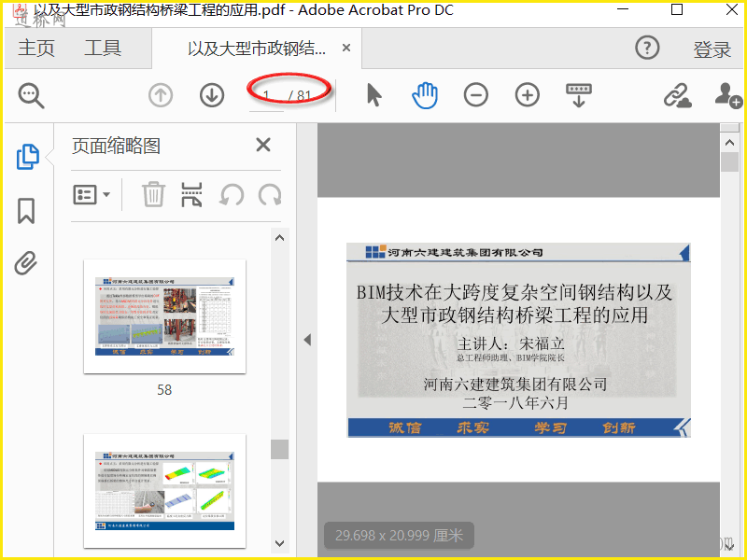The height and width of the screenshot is (560, 747).
Task: Click the page 58 label
Action: point(164,390)
